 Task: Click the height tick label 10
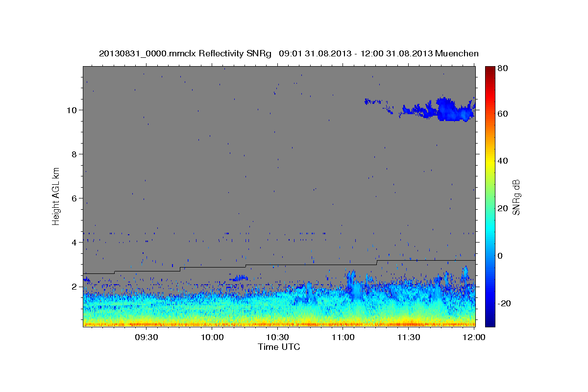coord(73,110)
